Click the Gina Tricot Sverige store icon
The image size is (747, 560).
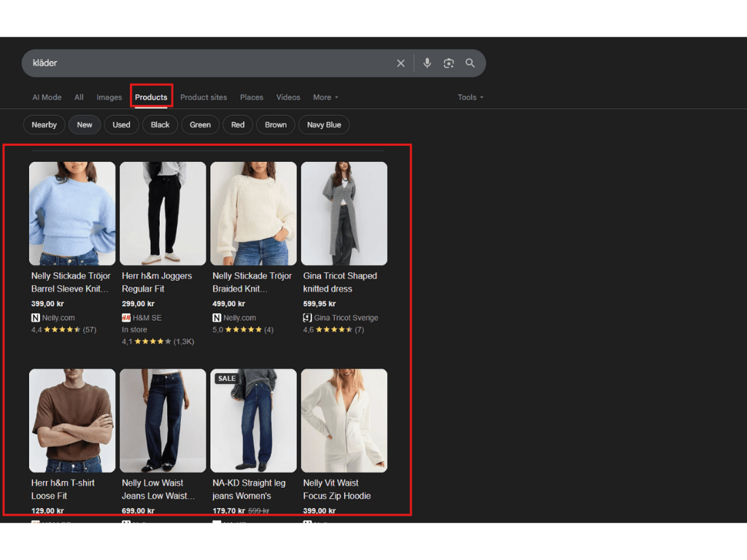click(x=306, y=317)
